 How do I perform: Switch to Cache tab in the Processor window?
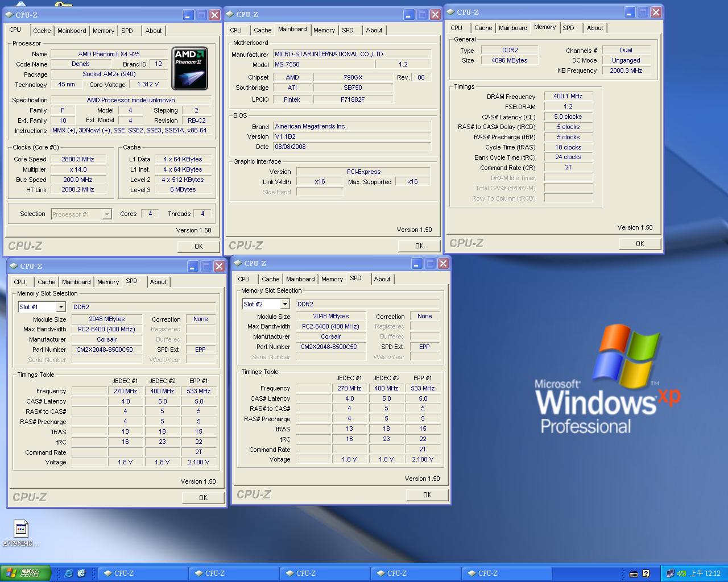click(42, 31)
